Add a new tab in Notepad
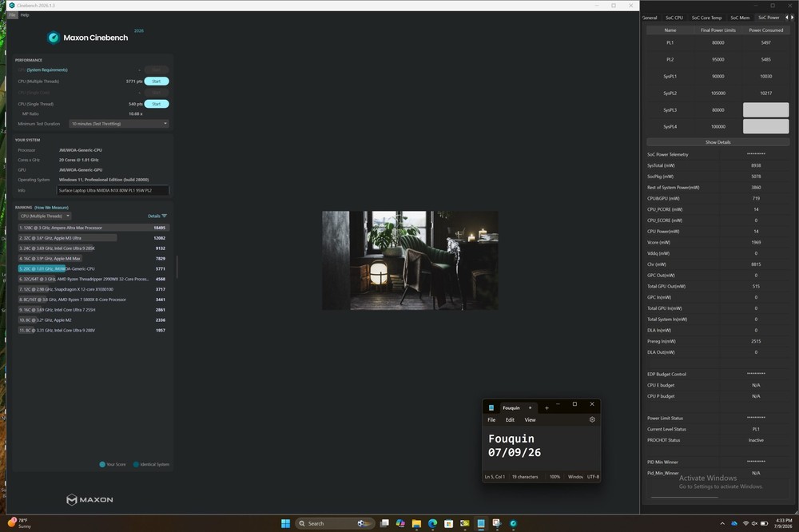This screenshot has height=532, width=799. (547, 407)
